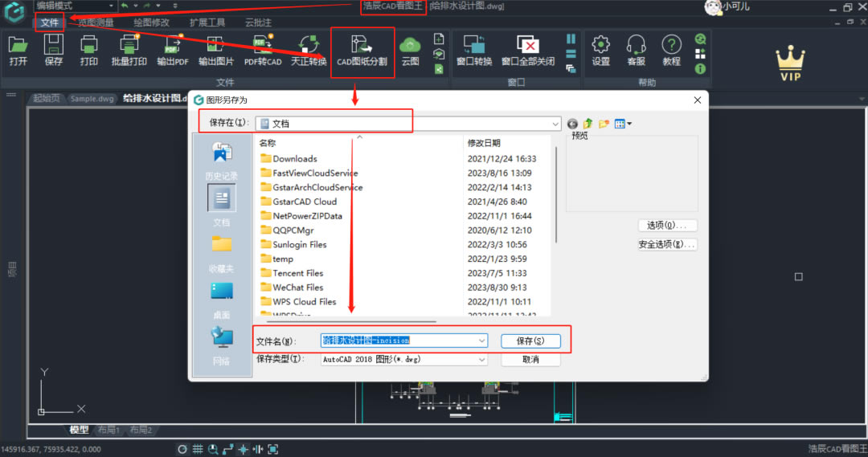The width and height of the screenshot is (868, 457).
Task: Switch to the 布局1 layout tab
Action: (108, 430)
